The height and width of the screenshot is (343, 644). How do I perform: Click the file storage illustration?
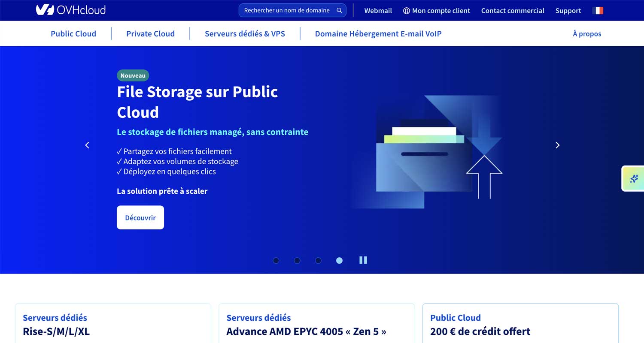point(427,152)
